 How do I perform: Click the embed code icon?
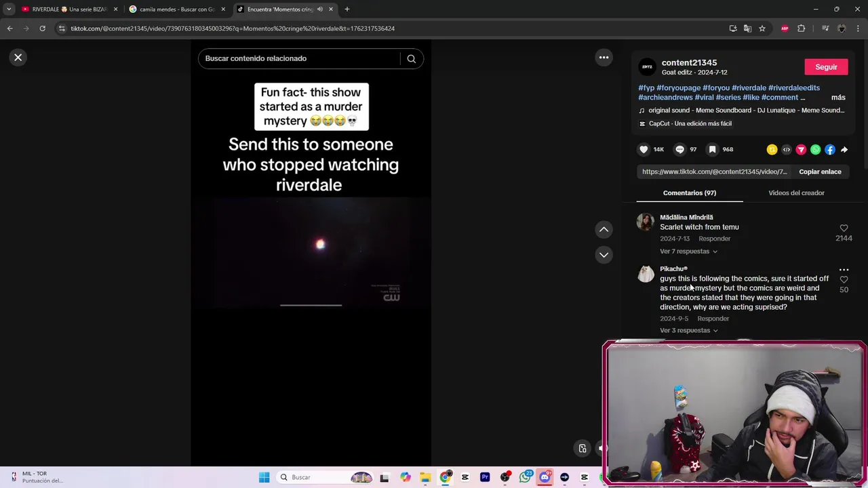[x=787, y=150]
